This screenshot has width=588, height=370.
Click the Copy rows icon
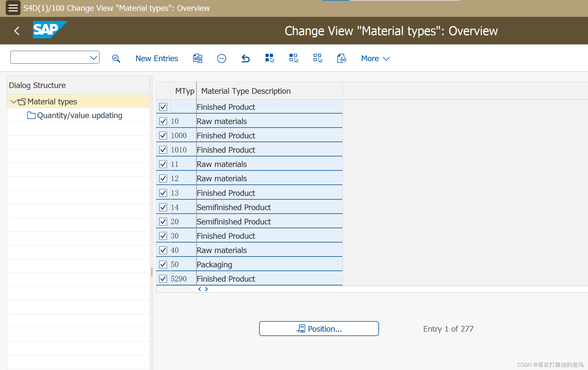point(197,59)
